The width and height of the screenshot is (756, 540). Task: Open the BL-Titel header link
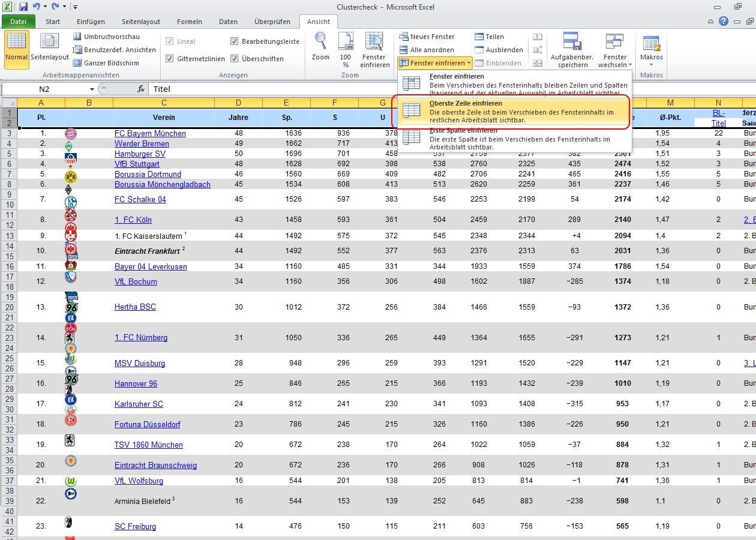[x=718, y=118]
